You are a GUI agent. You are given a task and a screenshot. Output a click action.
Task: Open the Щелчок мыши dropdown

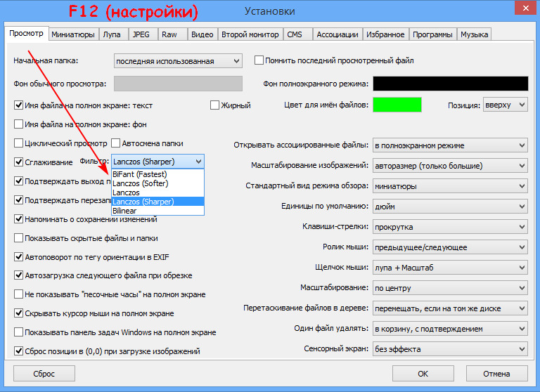coord(450,268)
